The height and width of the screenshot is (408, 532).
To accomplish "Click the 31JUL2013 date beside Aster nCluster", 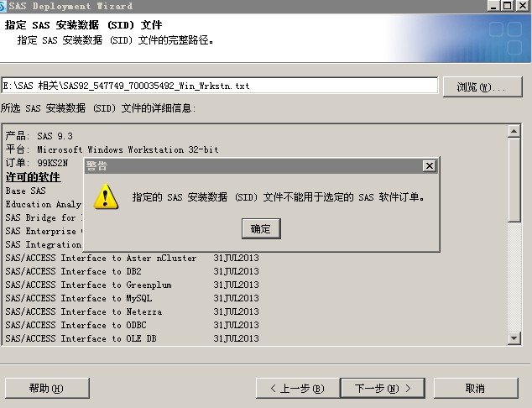I will click(236, 258).
